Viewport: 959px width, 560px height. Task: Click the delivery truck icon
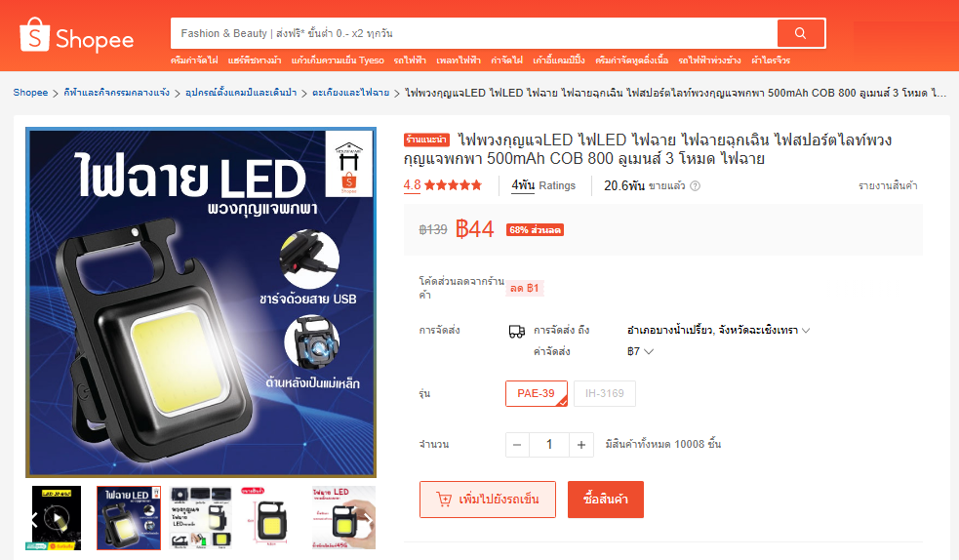(517, 332)
